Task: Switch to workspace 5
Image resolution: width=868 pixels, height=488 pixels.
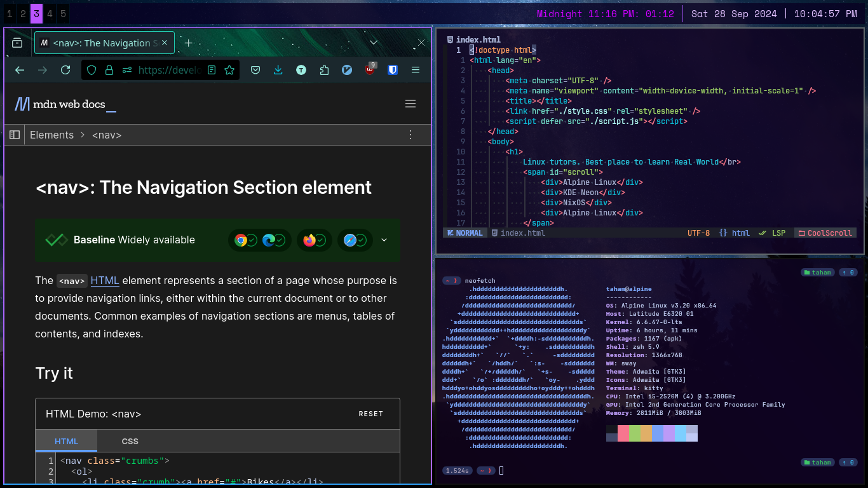Action: click(x=63, y=13)
